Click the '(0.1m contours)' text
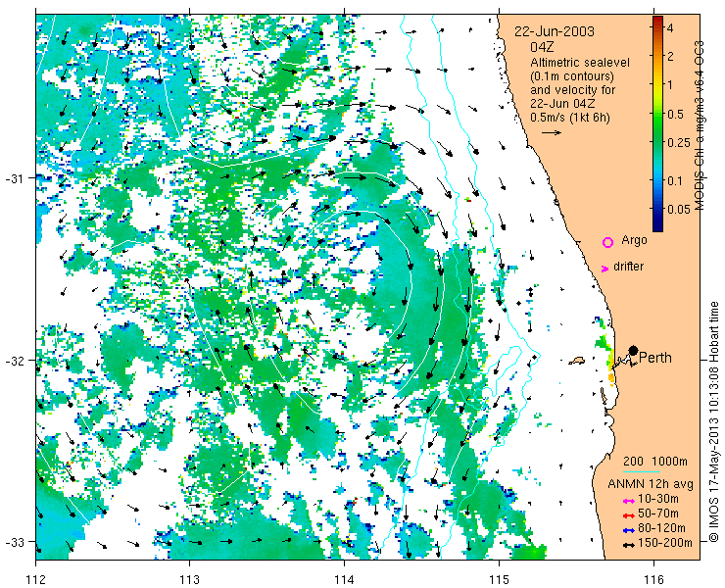This screenshot has width=725, height=588. click(572, 75)
